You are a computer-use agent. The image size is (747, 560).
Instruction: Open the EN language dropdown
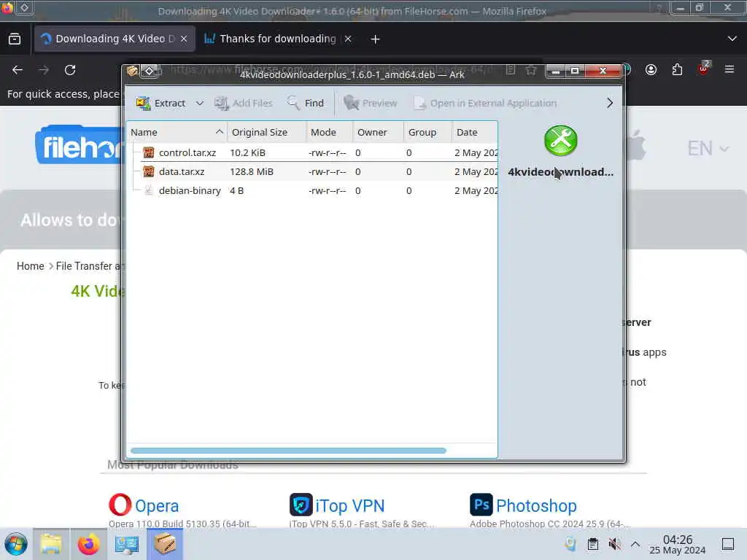click(x=708, y=149)
